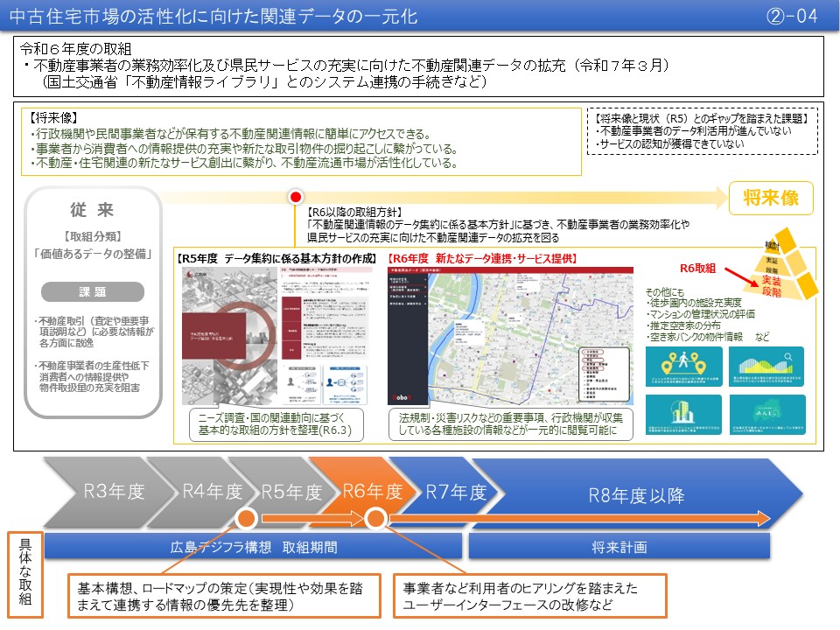This screenshot has width=840, height=630.
Task: Click the building icon on the lower teal card
Action: [x=682, y=409]
